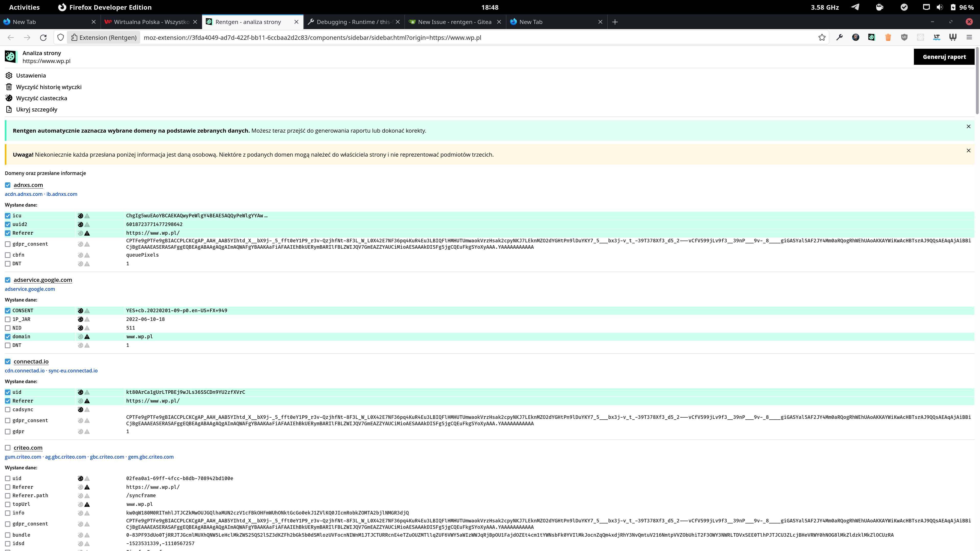Click the document icon for Ukryj szczegóły
This screenshot has height=551, width=980.
pyautogui.click(x=9, y=109)
